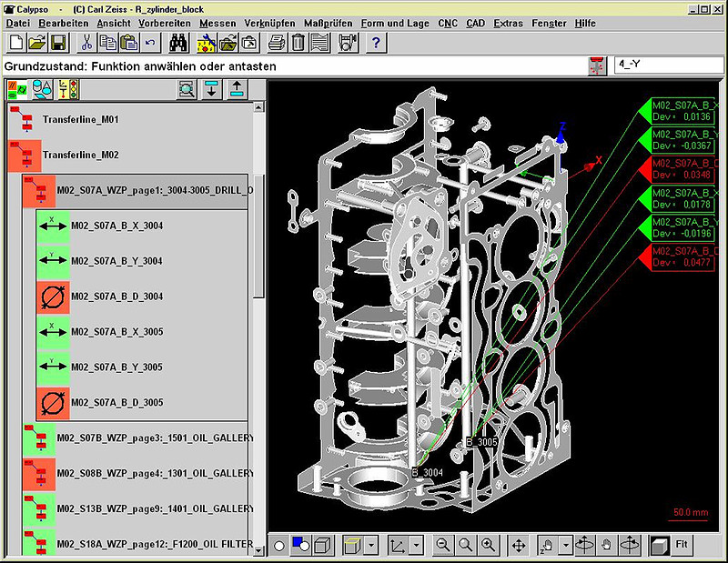Open the CNC menu
This screenshot has width=728, height=563.
448,24
